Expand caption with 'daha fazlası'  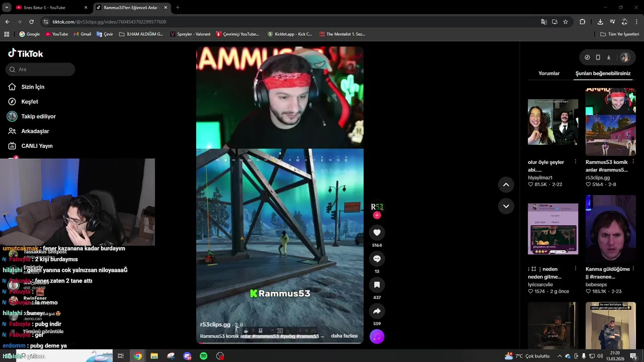click(x=344, y=336)
